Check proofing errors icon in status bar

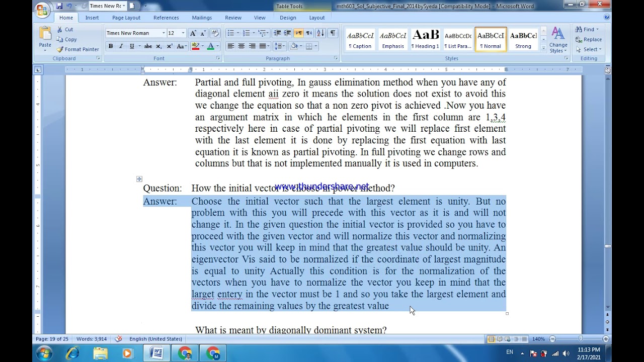[x=118, y=339]
